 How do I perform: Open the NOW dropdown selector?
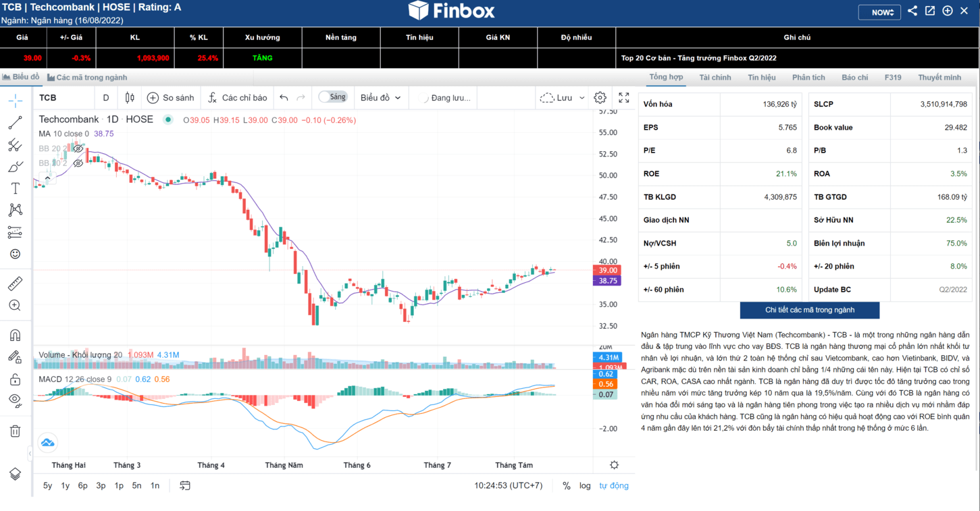coord(879,12)
